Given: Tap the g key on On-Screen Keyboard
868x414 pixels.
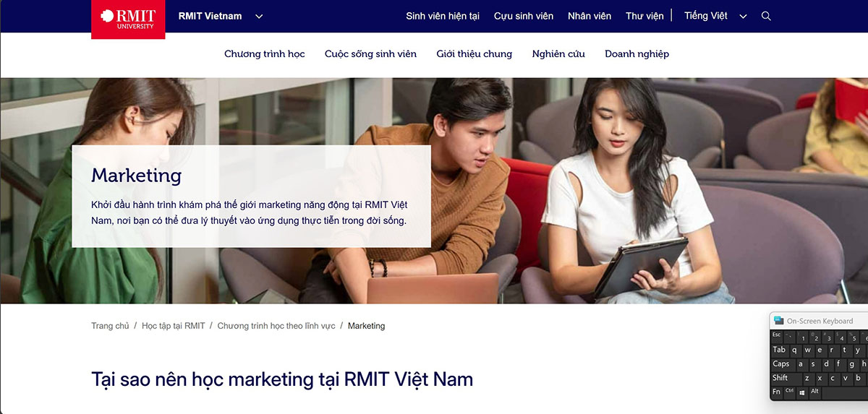Looking at the screenshot, I should 854,366.
